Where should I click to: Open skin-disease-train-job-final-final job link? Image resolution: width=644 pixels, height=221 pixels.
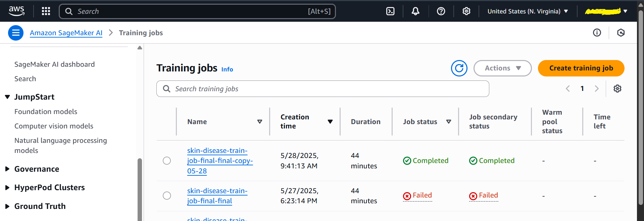click(x=217, y=196)
